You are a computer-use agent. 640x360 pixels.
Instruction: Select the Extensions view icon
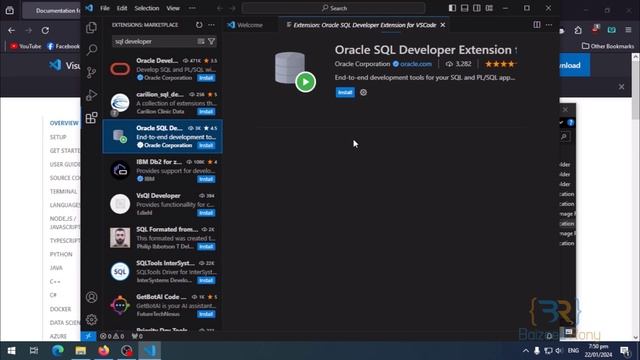[x=91, y=118]
